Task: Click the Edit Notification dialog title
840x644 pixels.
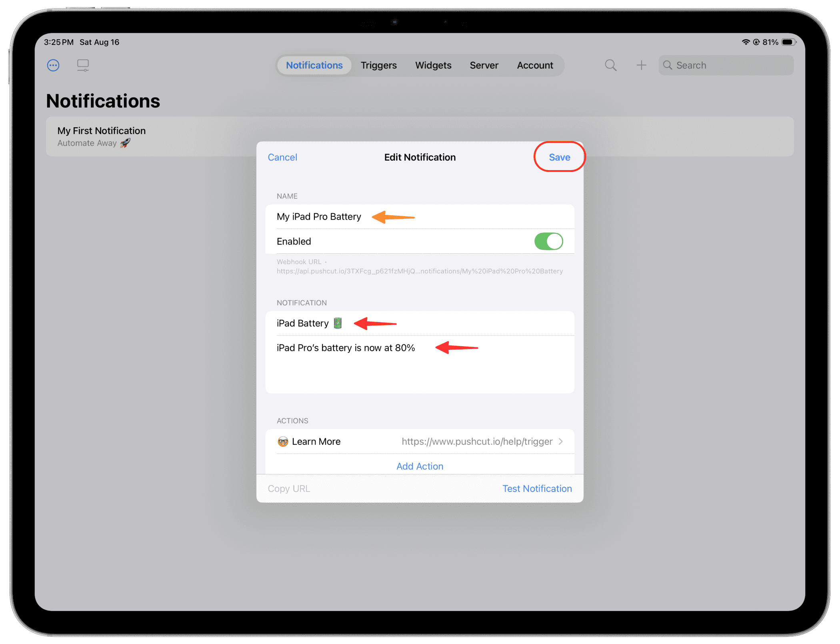Action: tap(420, 157)
